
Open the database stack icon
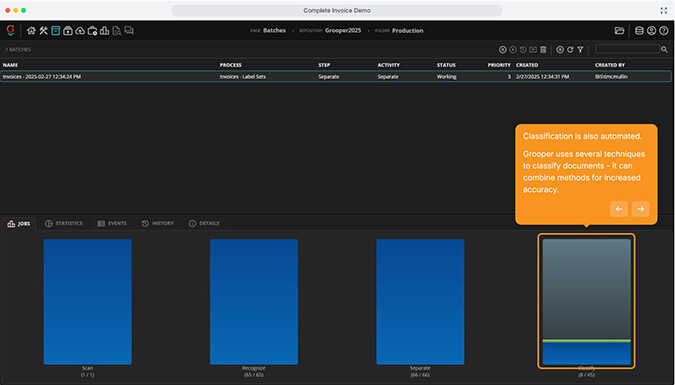point(639,31)
